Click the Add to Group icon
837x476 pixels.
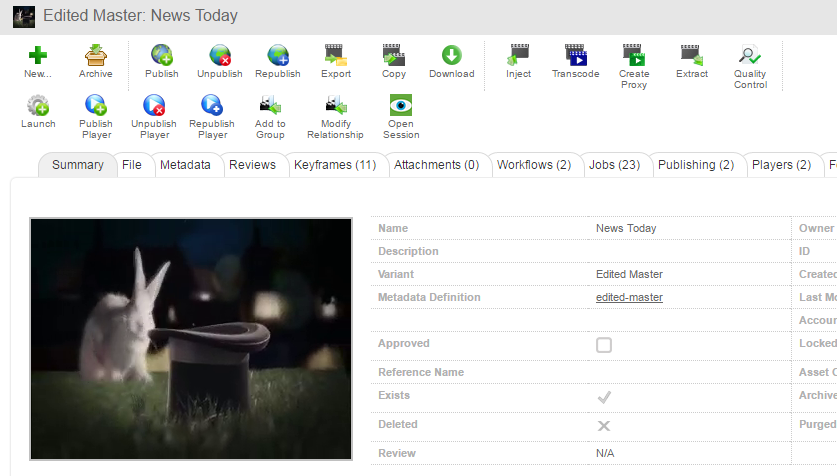(x=270, y=105)
